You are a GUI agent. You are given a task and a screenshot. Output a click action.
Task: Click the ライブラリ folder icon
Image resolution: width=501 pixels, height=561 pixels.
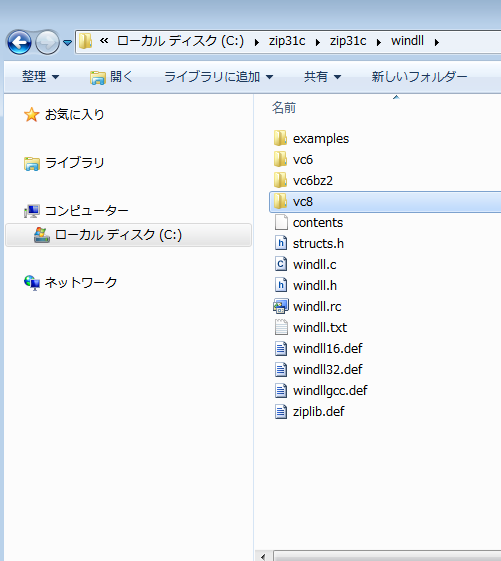point(31,164)
